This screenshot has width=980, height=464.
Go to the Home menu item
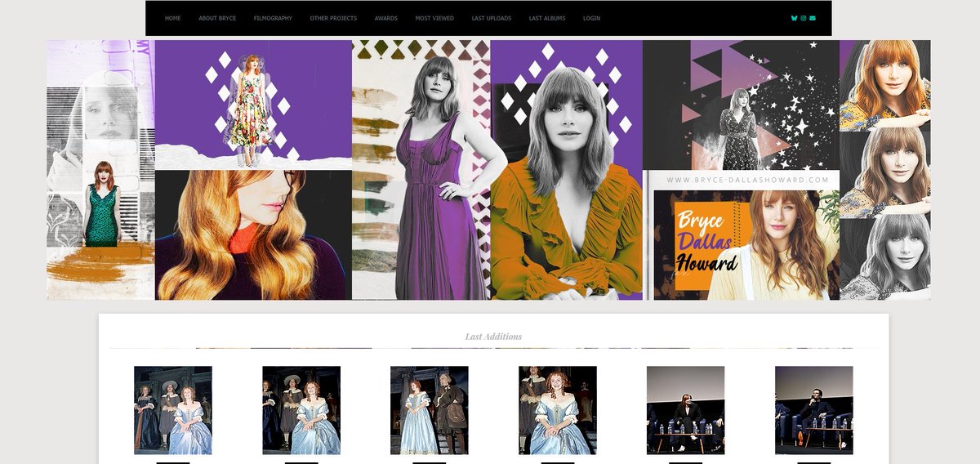(x=172, y=18)
